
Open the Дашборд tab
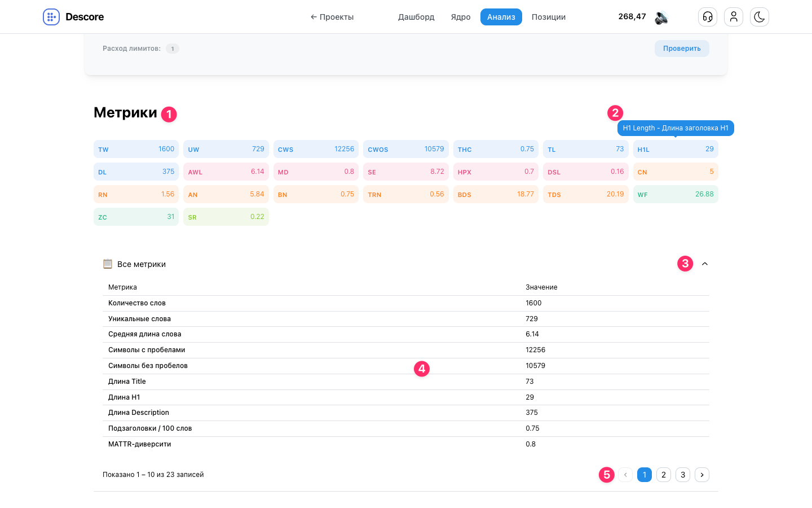(x=416, y=17)
